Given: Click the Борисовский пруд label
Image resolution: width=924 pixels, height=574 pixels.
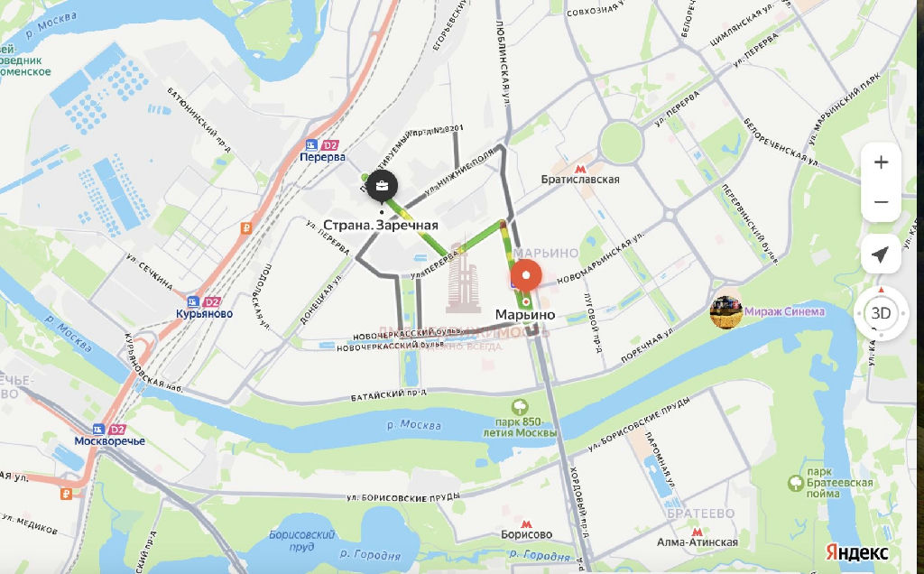Looking at the screenshot, I should pyautogui.click(x=301, y=541).
